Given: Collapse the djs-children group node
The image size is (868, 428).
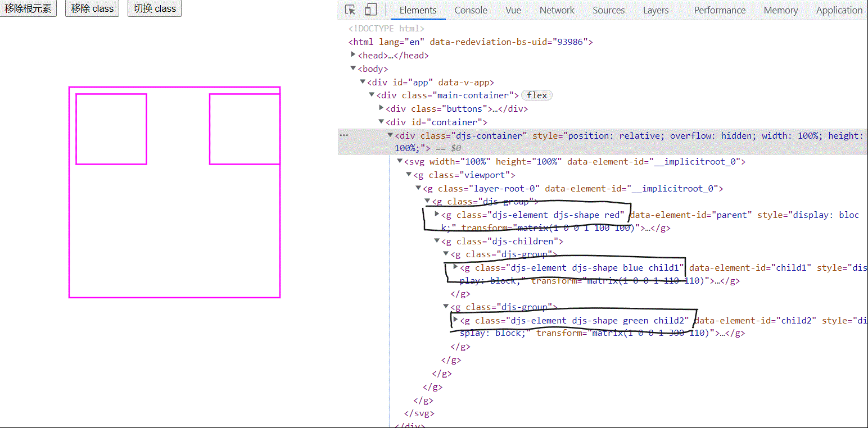Looking at the screenshot, I should pos(437,241).
